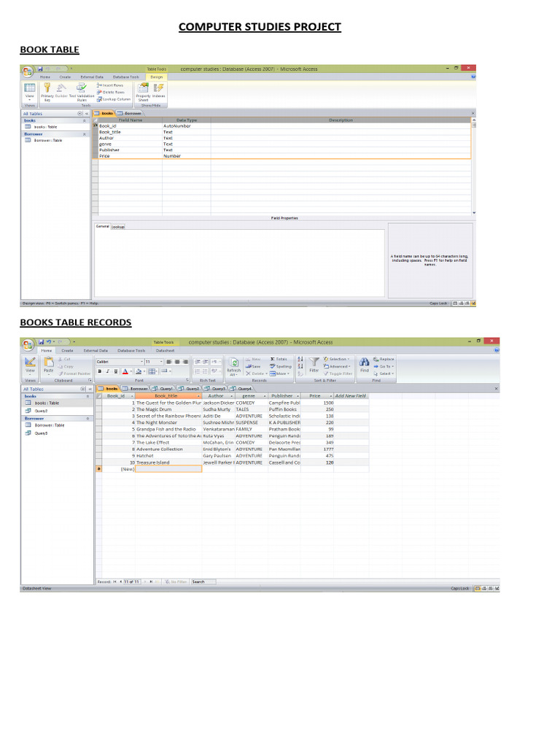Click the Office button in the first Access window
The image size is (560, 747).
27,72
